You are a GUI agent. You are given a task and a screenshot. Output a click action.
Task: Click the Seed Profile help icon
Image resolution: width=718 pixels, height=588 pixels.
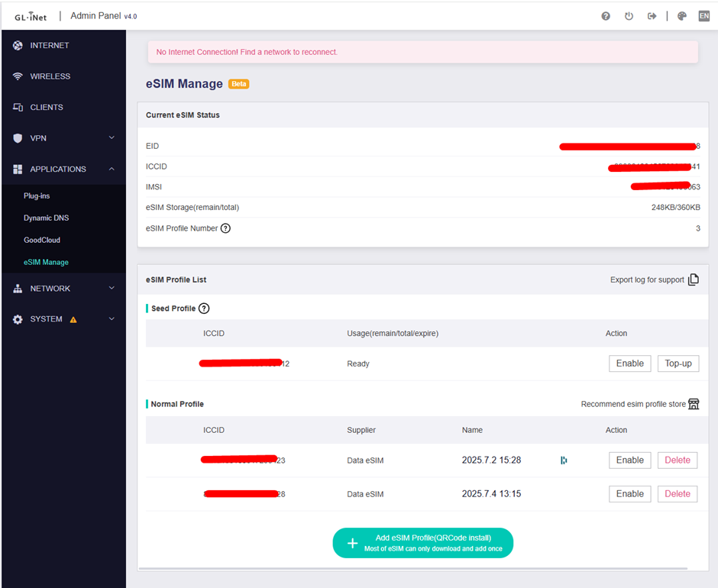[204, 309]
